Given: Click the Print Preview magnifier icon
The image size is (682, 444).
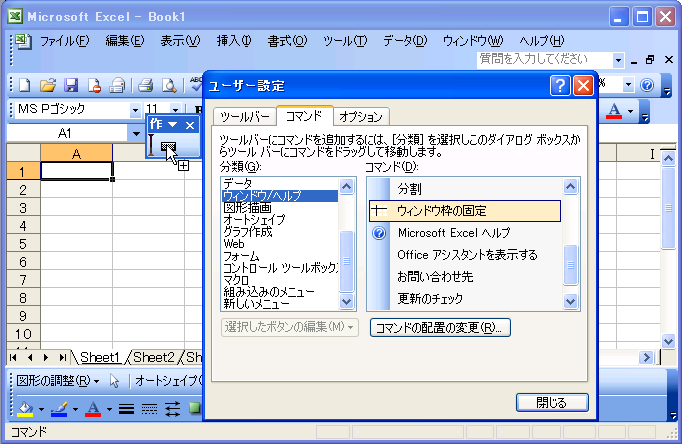Looking at the screenshot, I should (x=169, y=85).
